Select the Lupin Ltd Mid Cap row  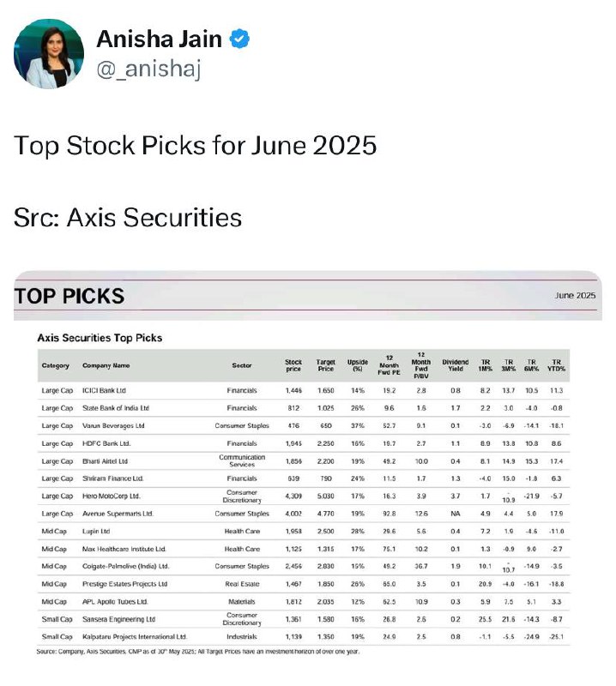click(x=304, y=531)
